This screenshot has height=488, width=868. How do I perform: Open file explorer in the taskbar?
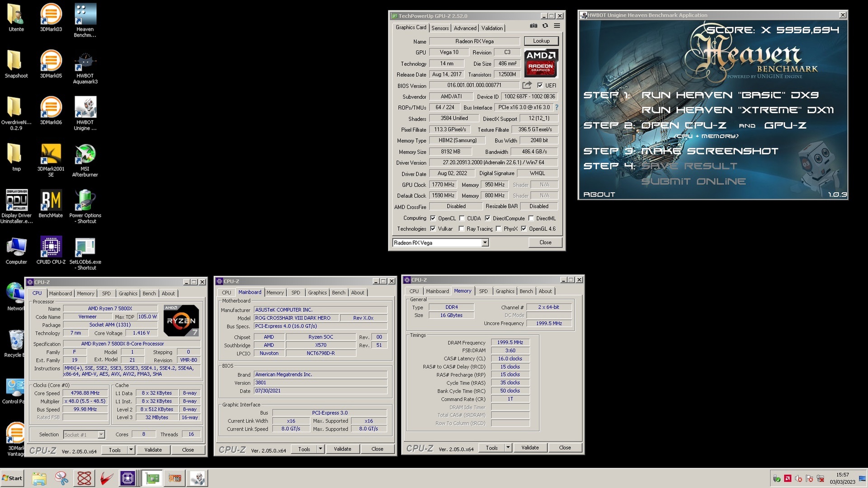pos(39,478)
